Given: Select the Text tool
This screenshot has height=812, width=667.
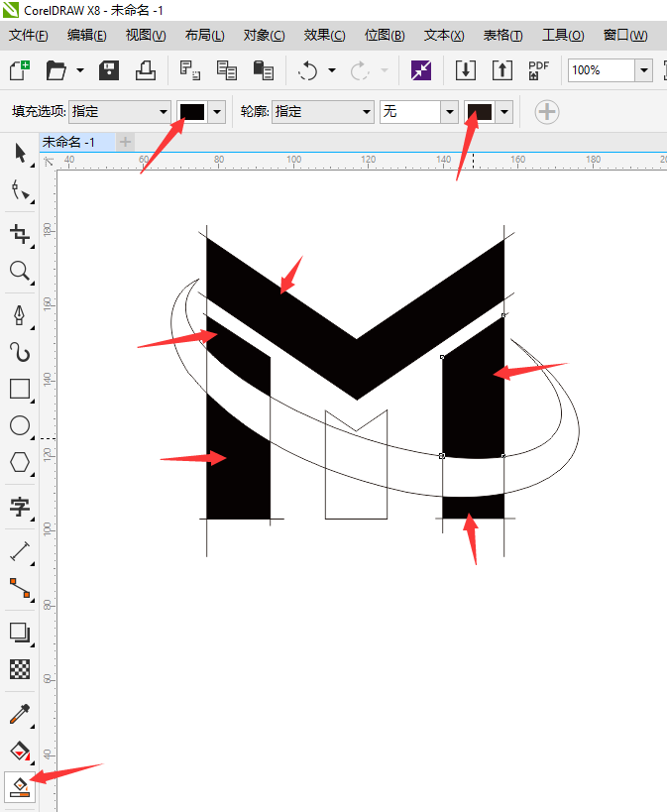Looking at the screenshot, I should tap(20, 507).
